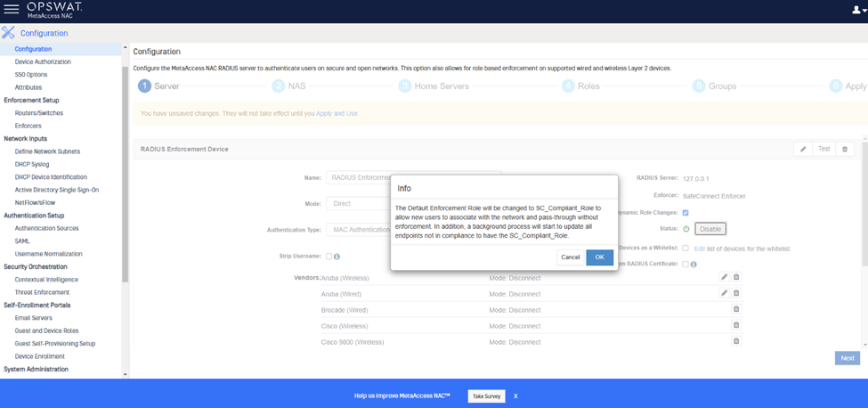Click the Take Survey button
This screenshot has width=868, height=408.
[x=487, y=396]
